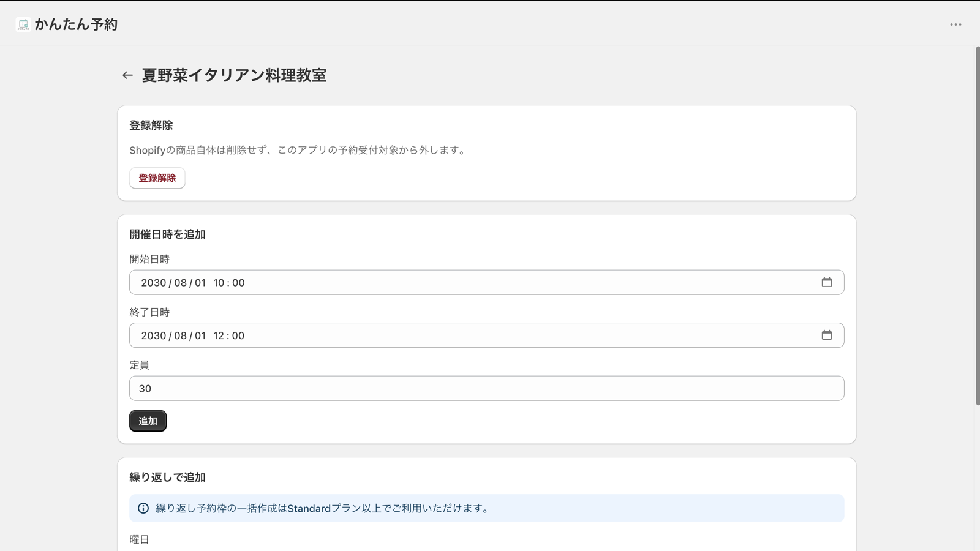Open calendar picker for 終了日時
Image resolution: width=980 pixels, height=551 pixels.
tap(827, 335)
